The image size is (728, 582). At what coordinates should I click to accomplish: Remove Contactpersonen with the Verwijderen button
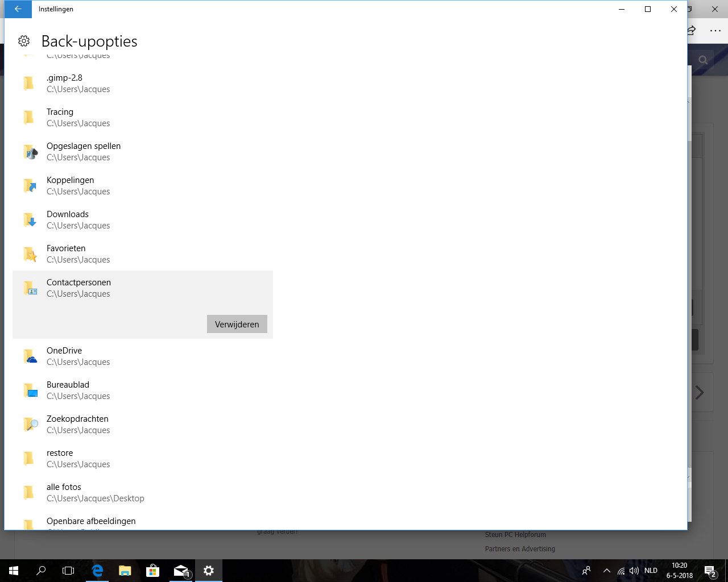coord(237,324)
